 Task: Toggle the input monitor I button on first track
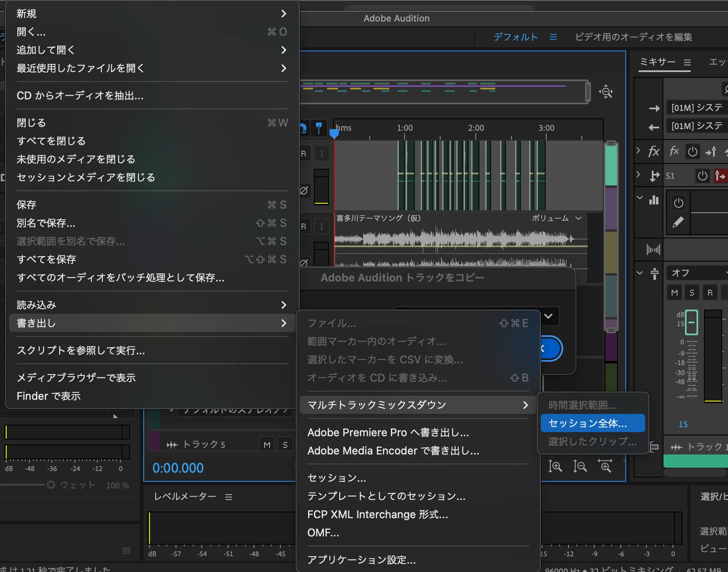click(x=322, y=154)
